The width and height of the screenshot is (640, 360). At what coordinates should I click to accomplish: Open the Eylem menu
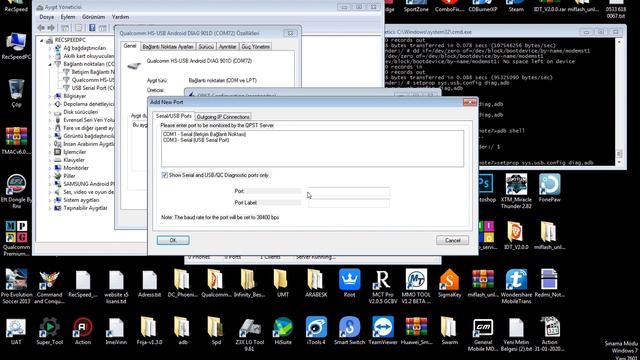[x=68, y=17]
